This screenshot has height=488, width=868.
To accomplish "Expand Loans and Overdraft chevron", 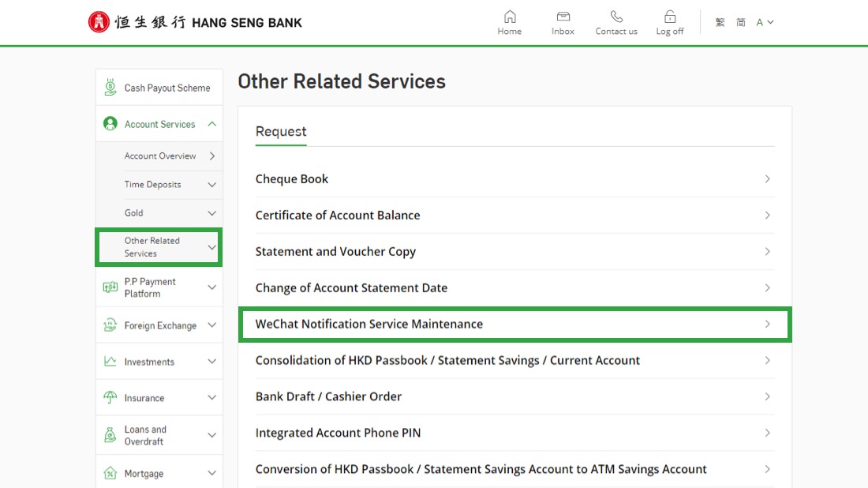I will [x=212, y=435].
